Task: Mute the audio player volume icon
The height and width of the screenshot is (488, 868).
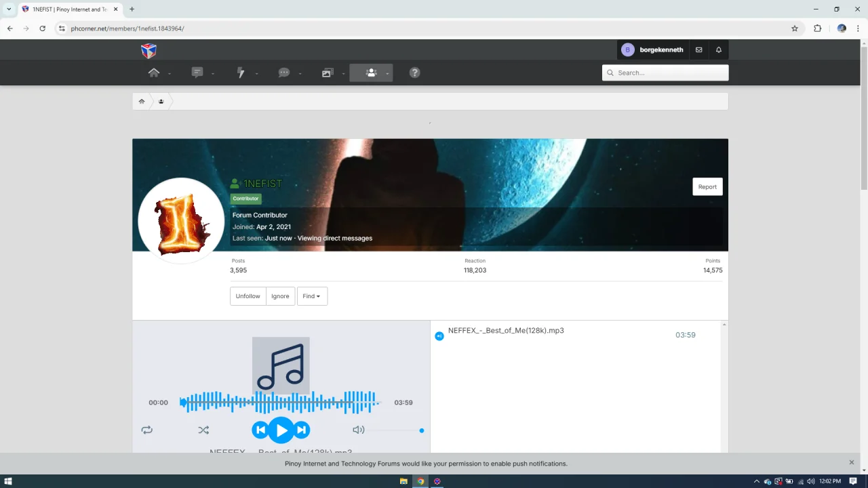Action: 359,430
